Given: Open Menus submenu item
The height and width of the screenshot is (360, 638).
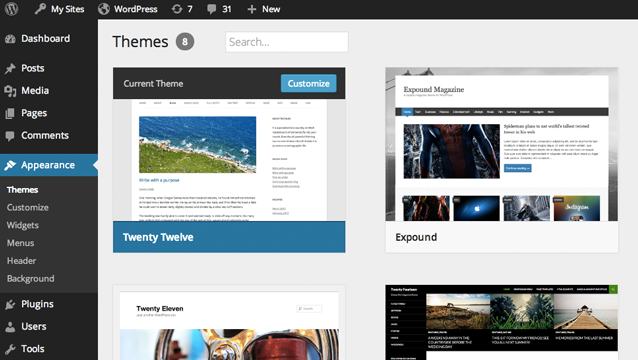Looking at the screenshot, I should tap(20, 243).
